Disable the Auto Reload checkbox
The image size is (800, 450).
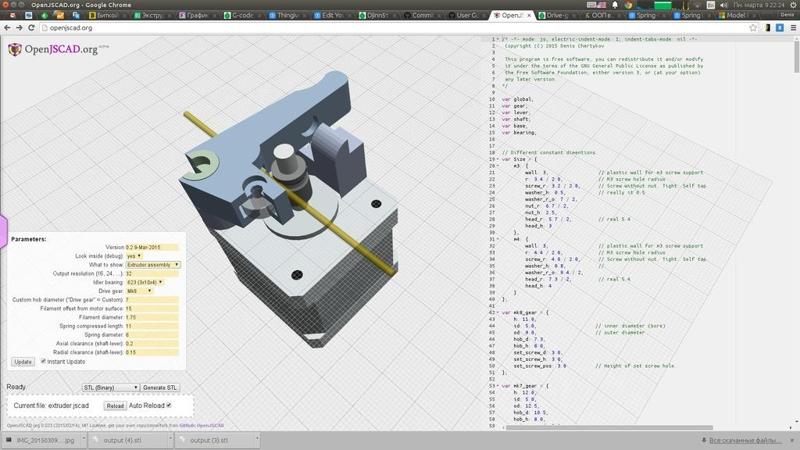[169, 405]
